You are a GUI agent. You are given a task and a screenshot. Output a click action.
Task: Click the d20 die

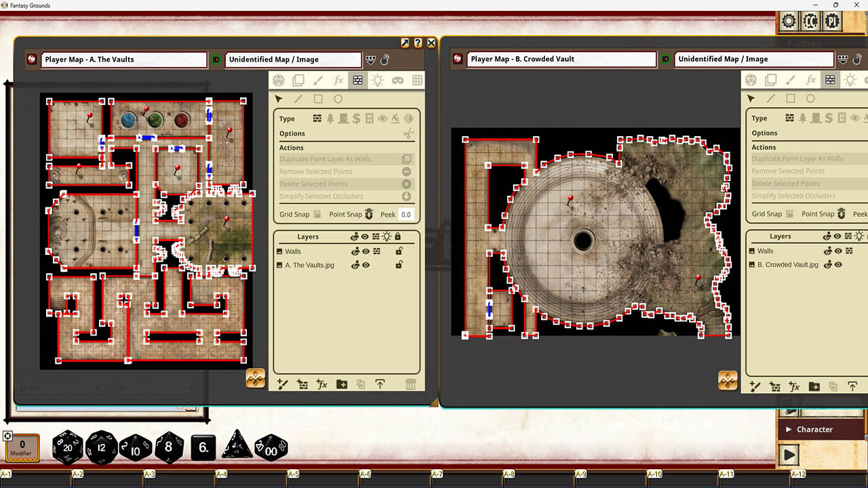68,447
